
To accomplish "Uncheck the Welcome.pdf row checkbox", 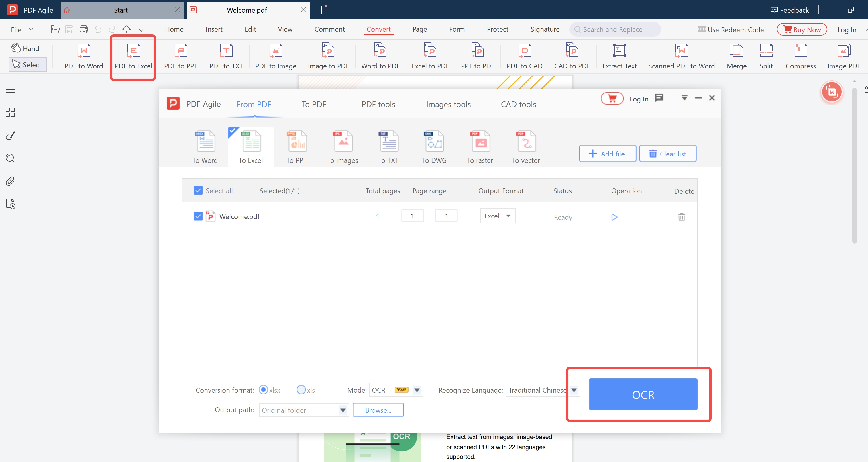I will [198, 216].
